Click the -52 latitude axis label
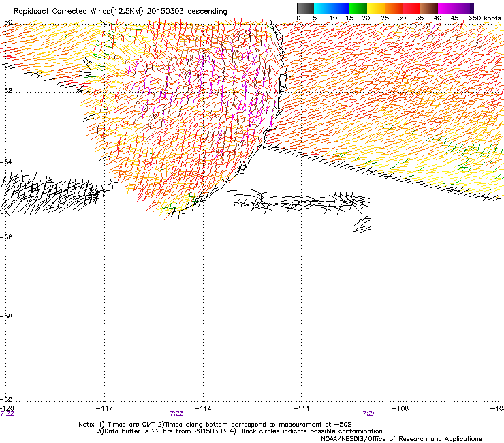504x443 pixels. pos(6,90)
